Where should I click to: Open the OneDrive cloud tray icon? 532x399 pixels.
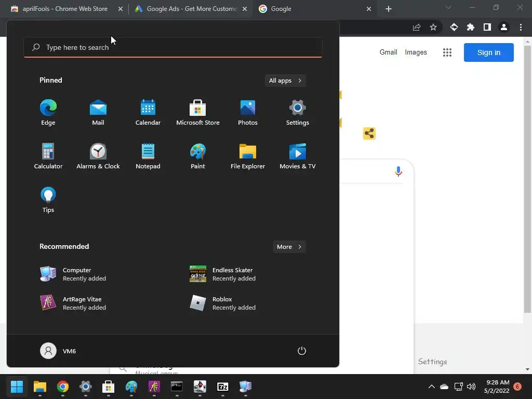444,387
